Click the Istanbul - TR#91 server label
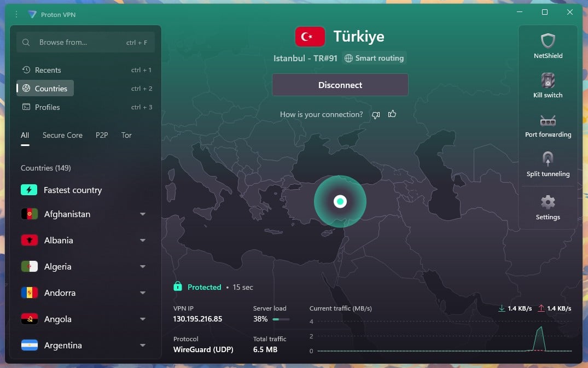The height and width of the screenshot is (368, 588). click(x=305, y=59)
